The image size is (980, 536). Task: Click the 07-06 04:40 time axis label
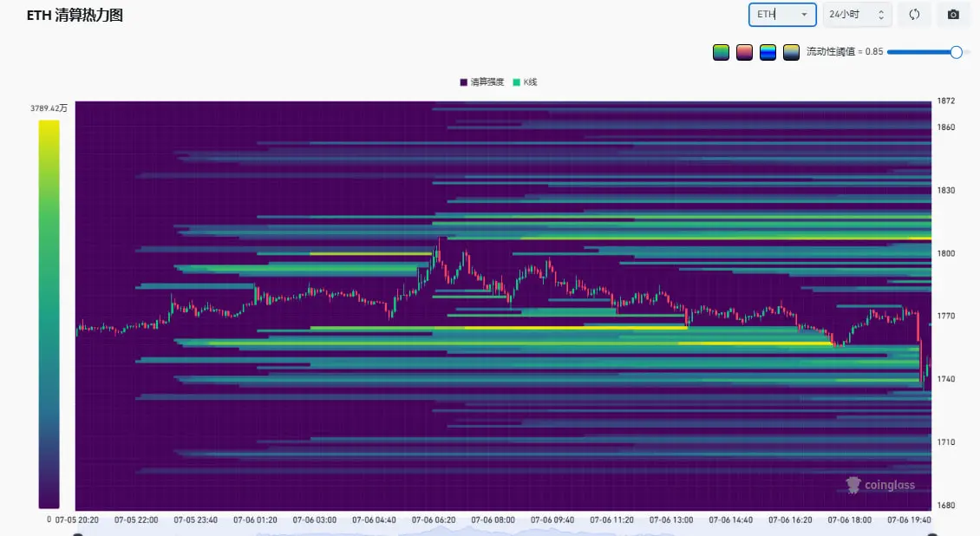point(374,520)
